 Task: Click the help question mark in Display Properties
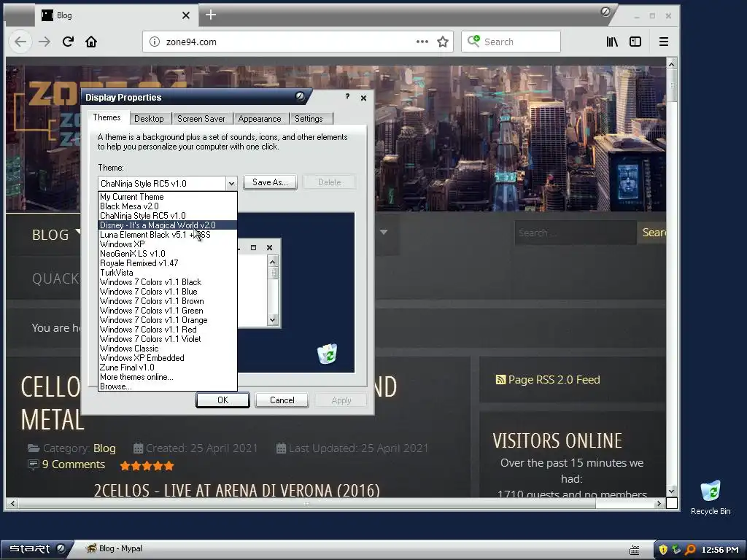[x=347, y=97]
